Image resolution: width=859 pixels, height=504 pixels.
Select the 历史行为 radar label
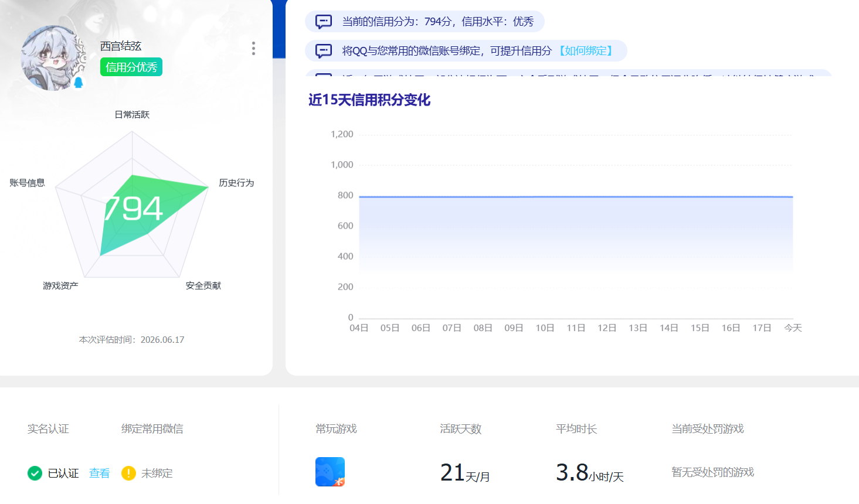[236, 183]
